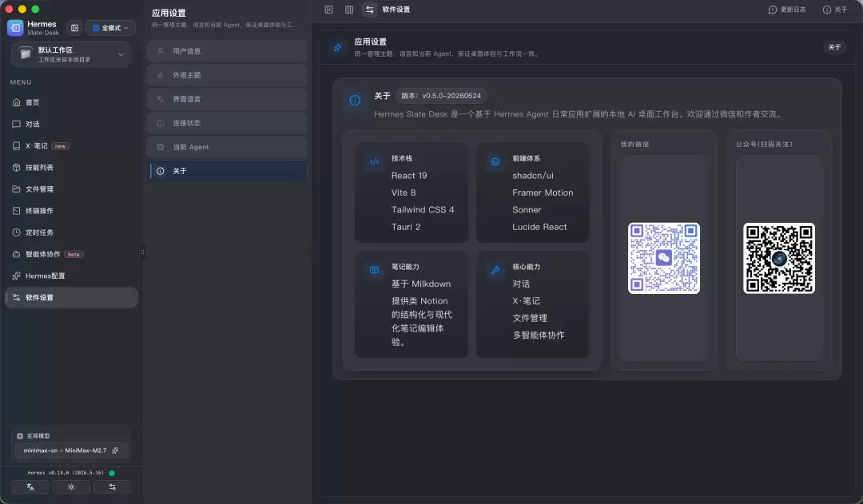Open 智能体协作 agent collaboration beta item
Image resolution: width=863 pixels, height=504 pixels.
pos(71,254)
